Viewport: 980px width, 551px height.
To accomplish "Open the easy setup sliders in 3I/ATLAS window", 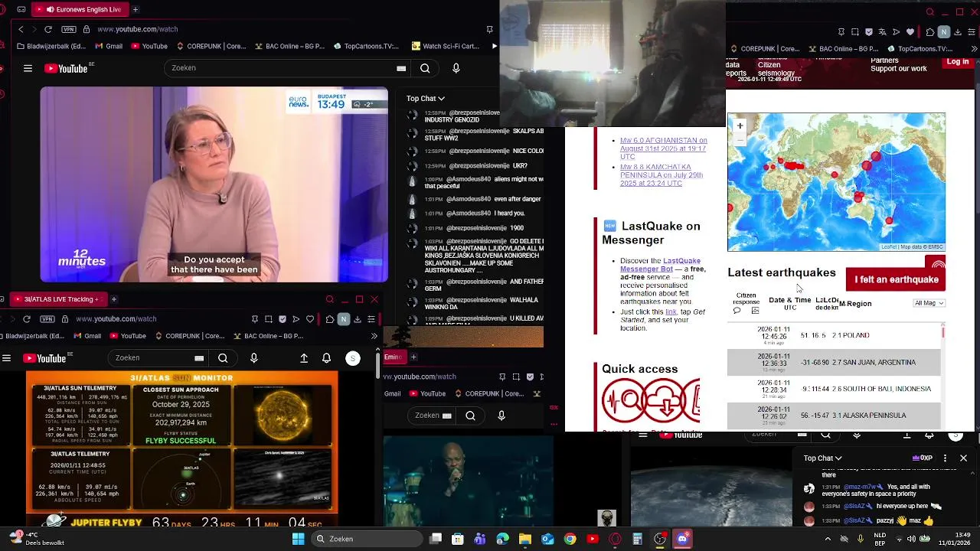I will (x=371, y=319).
